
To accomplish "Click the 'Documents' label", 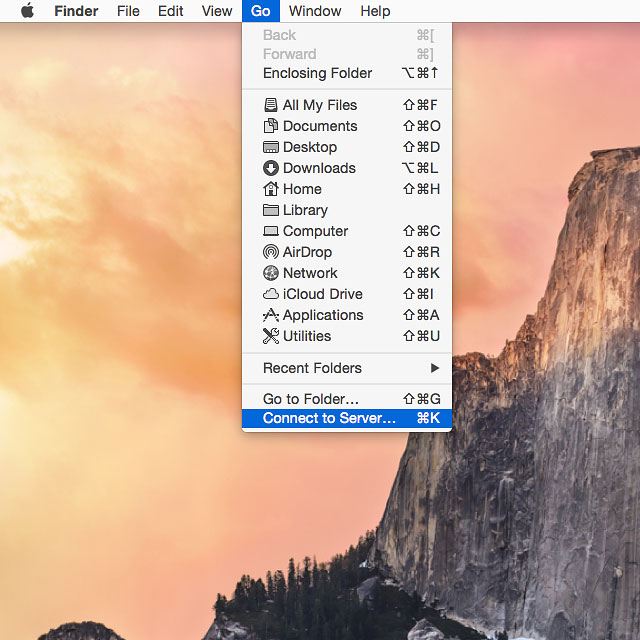I will pyautogui.click(x=320, y=126).
